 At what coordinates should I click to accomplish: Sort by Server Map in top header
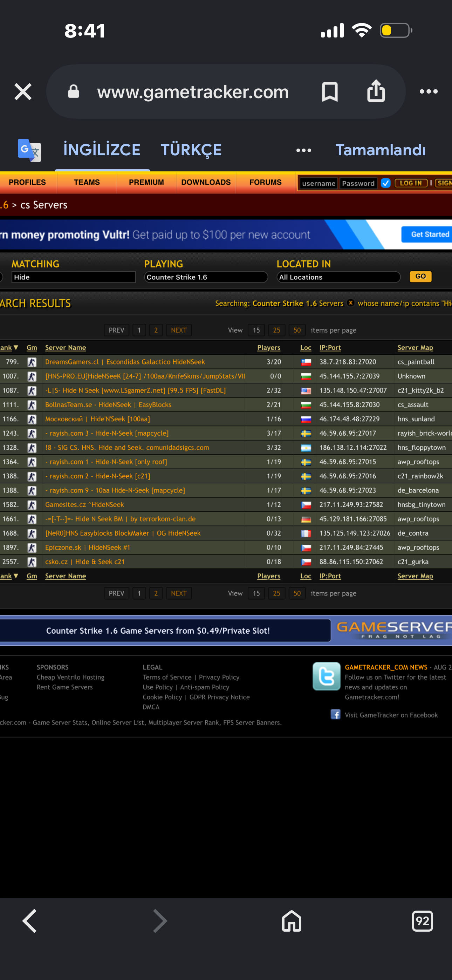pos(415,347)
